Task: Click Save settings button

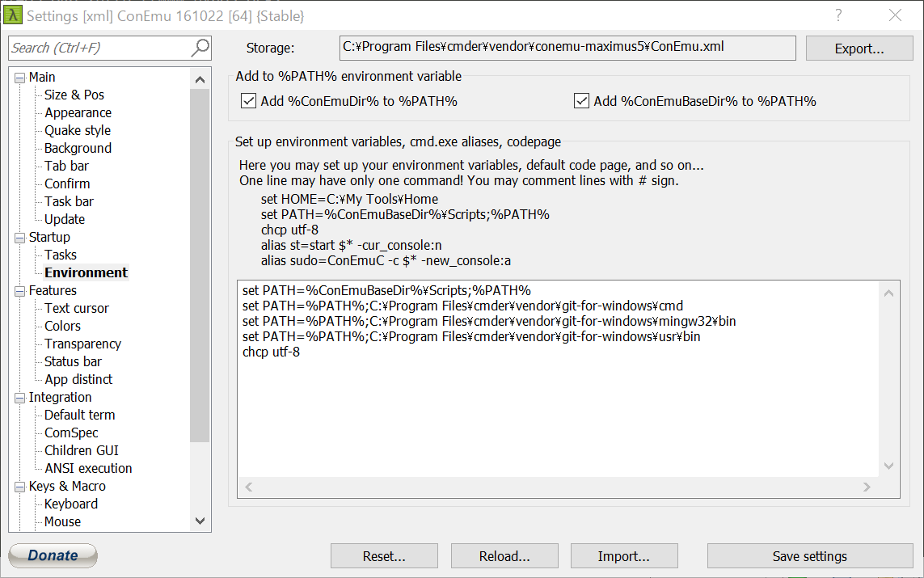Action: (x=810, y=556)
